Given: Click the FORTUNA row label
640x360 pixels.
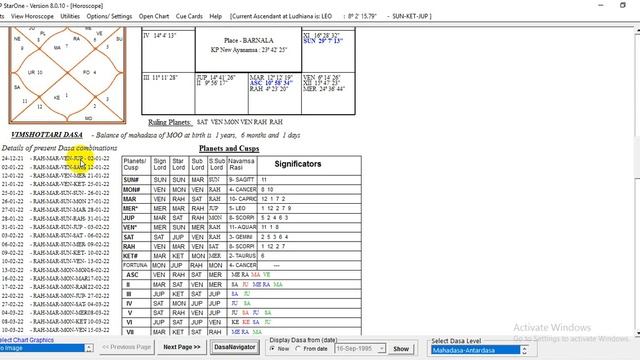Looking at the screenshot, I should click(x=136, y=265).
